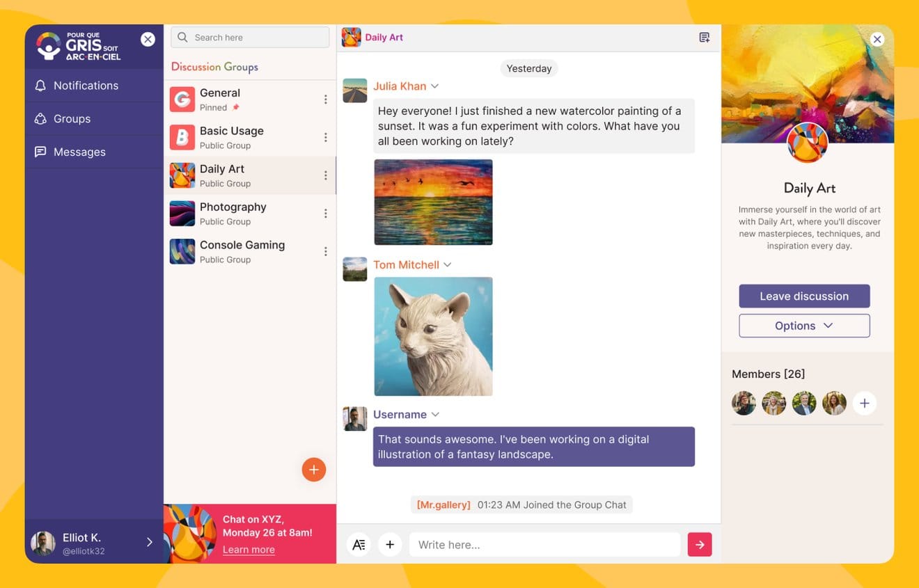Click the first member avatar under Members
The image size is (919, 588).
[744, 403]
